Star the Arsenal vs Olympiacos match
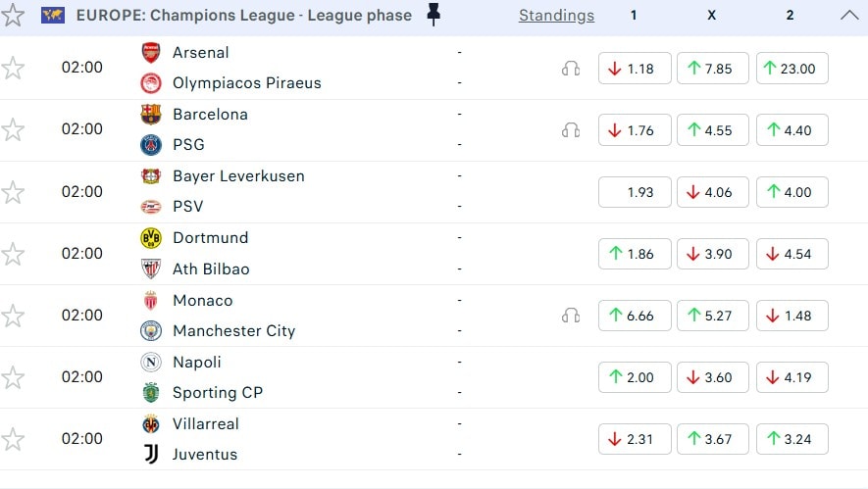 pyautogui.click(x=13, y=69)
